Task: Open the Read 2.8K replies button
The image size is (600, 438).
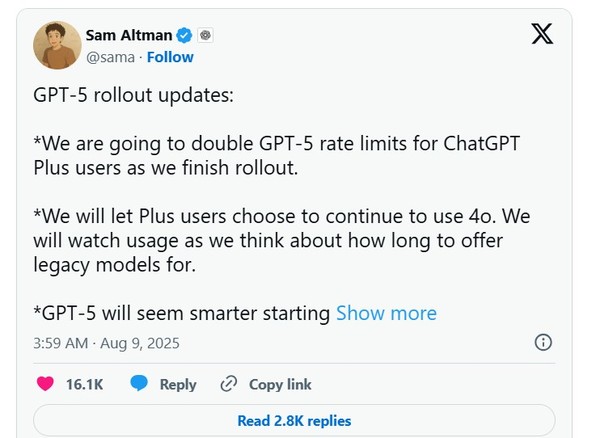Action: (294, 421)
